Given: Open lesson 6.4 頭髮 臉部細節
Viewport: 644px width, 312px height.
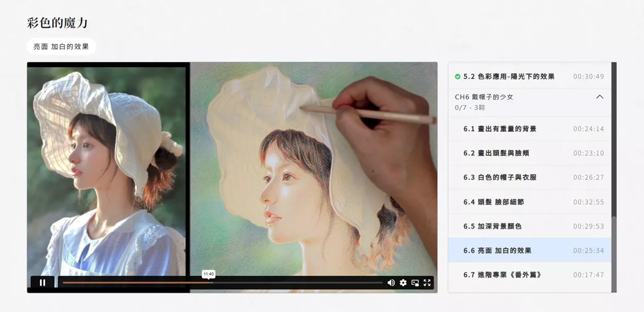Looking at the screenshot, I should pyautogui.click(x=529, y=202).
